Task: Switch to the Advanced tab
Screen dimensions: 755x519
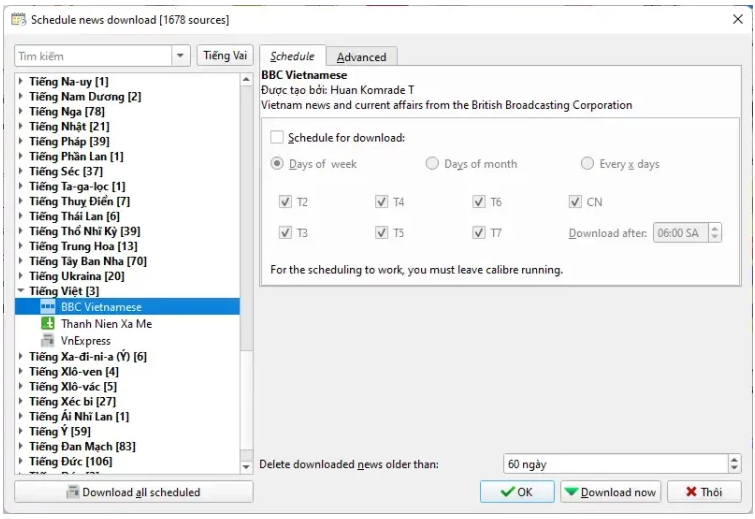Action: point(362,57)
